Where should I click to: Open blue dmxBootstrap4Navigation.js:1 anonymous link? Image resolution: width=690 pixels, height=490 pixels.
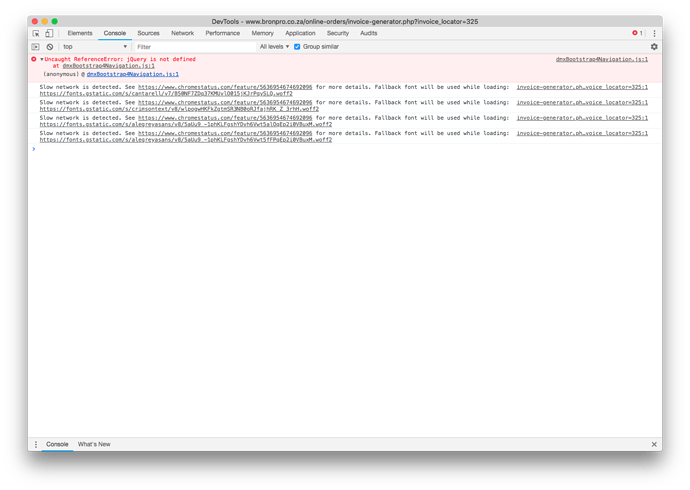coord(132,74)
